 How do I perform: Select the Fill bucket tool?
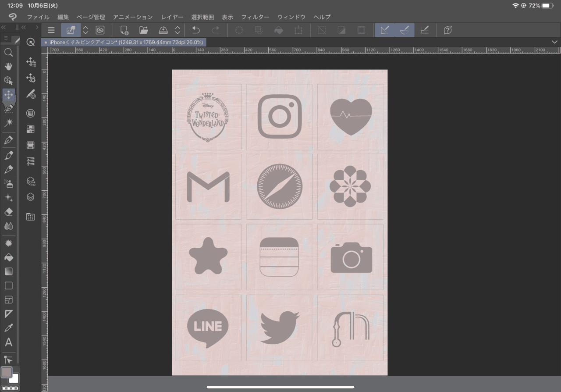pos(8,257)
